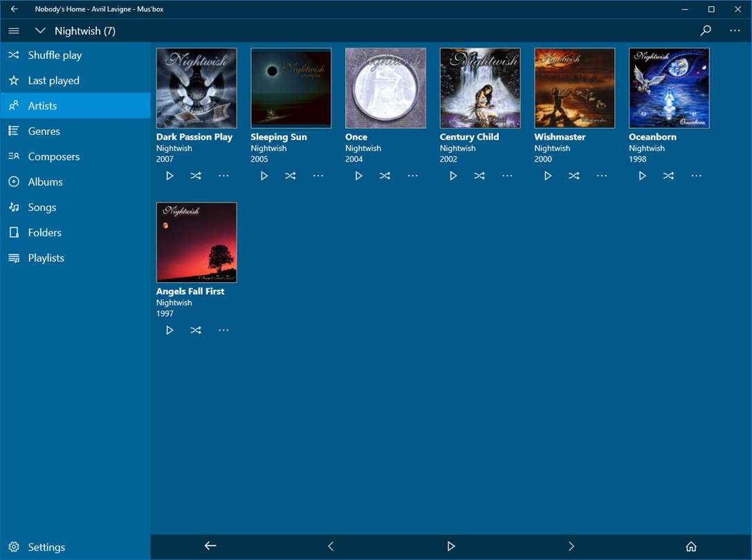
Task: Open more options for Oceanborn
Action: (x=696, y=176)
